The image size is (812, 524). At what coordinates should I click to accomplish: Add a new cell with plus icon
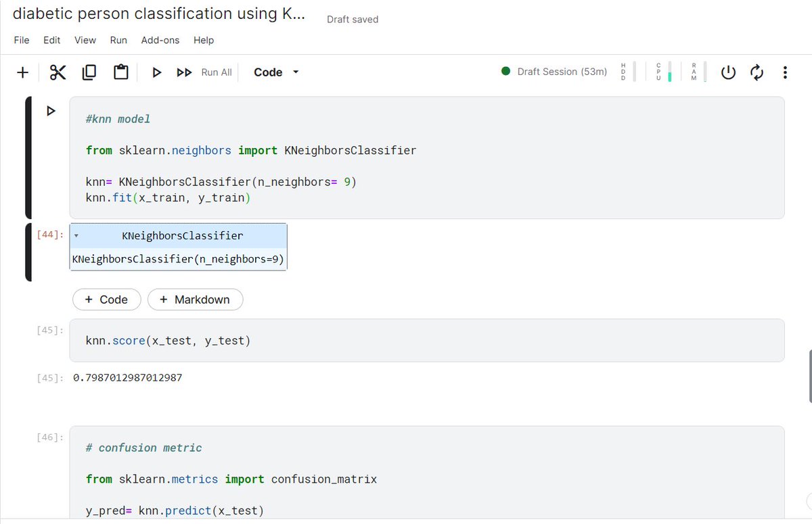coord(23,72)
